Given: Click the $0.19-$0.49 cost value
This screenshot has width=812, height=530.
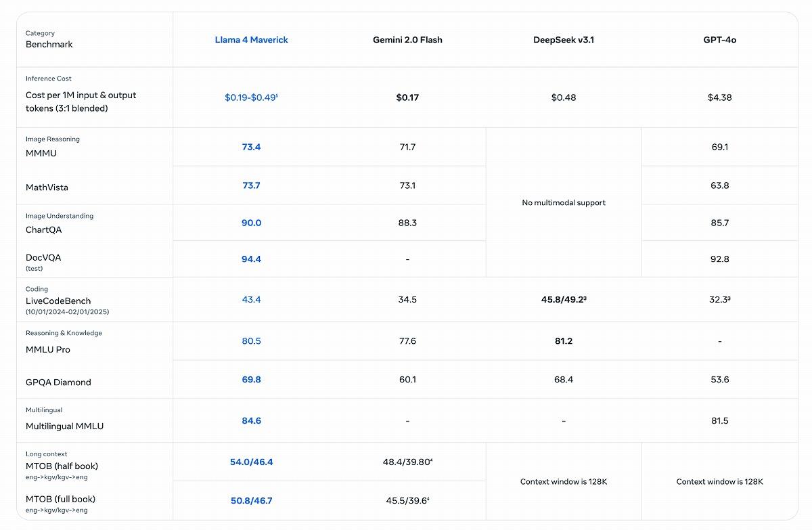Looking at the screenshot, I should [x=252, y=97].
